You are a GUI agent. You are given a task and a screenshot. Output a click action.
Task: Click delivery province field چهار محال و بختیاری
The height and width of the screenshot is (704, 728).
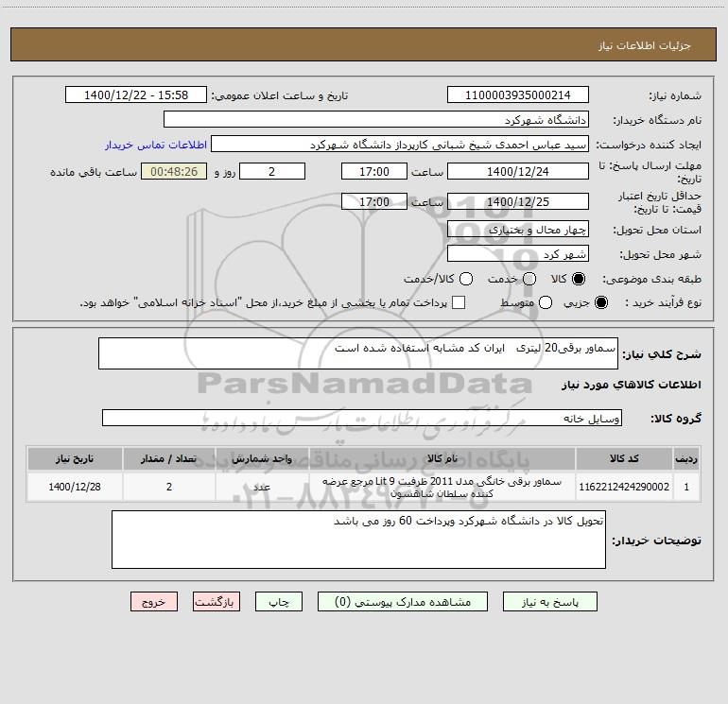(518, 230)
